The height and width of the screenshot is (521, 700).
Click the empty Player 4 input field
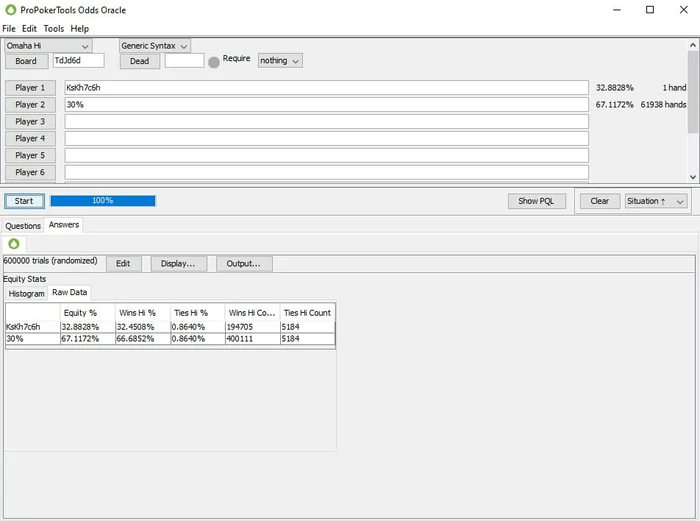tap(326, 138)
